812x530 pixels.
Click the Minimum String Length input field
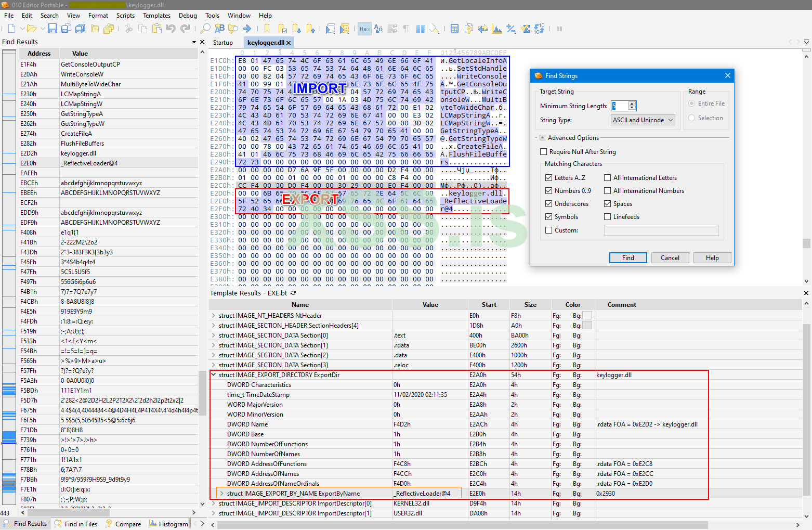point(619,106)
